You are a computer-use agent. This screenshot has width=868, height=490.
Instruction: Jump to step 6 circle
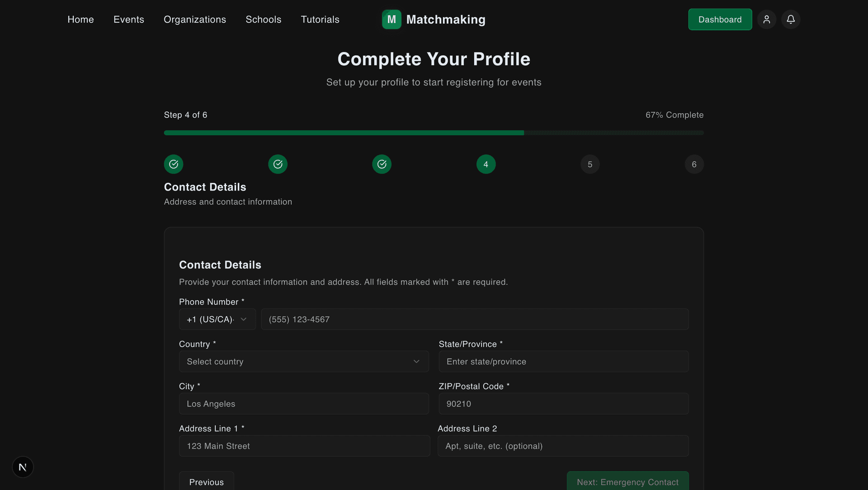(694, 164)
